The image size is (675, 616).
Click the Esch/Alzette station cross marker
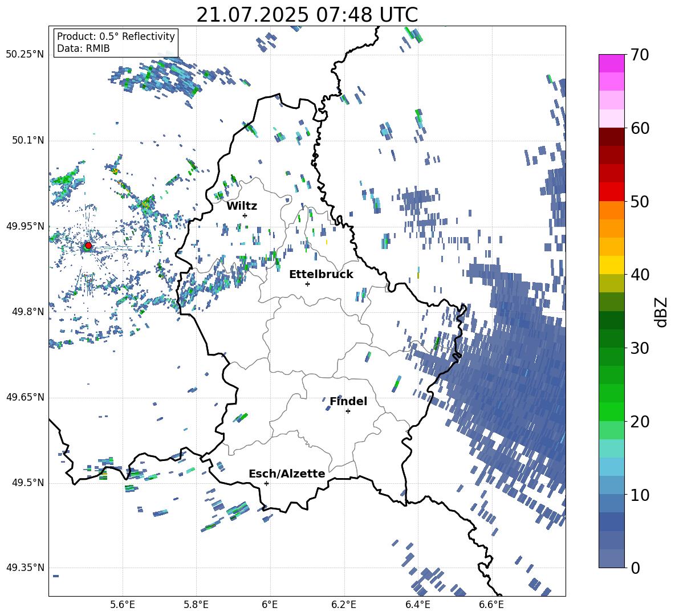tap(266, 483)
